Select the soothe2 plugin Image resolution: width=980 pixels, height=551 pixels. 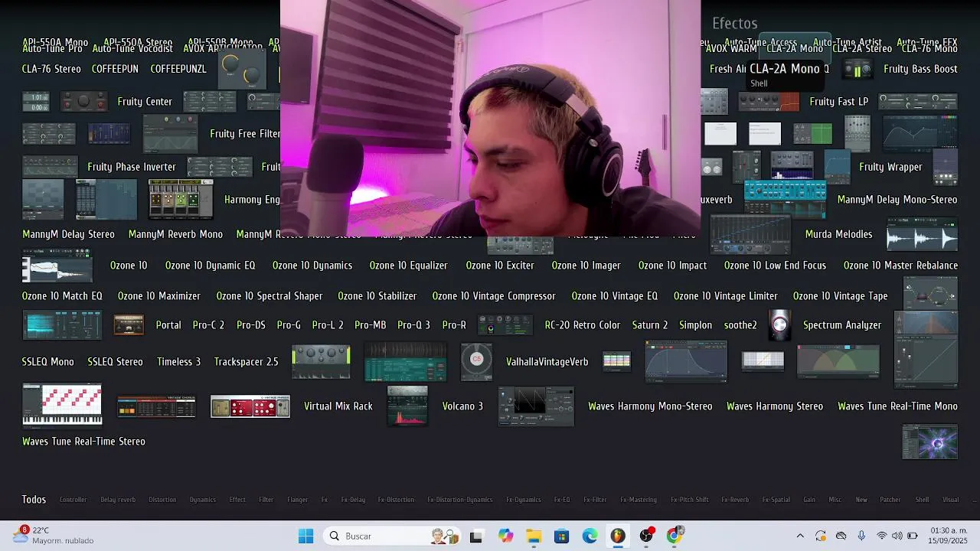point(740,325)
